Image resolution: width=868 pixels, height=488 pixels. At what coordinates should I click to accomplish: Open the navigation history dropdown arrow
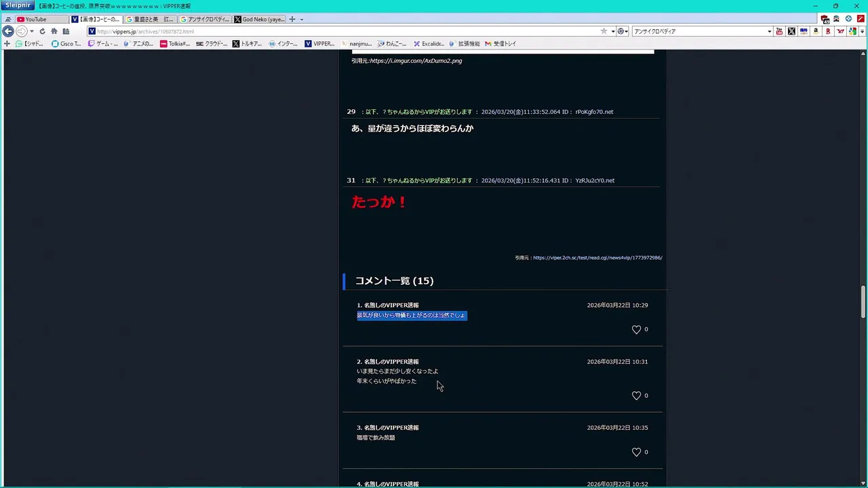31,31
